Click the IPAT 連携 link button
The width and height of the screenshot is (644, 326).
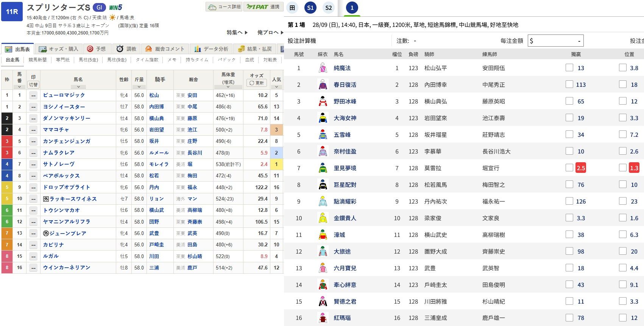pos(263,7)
